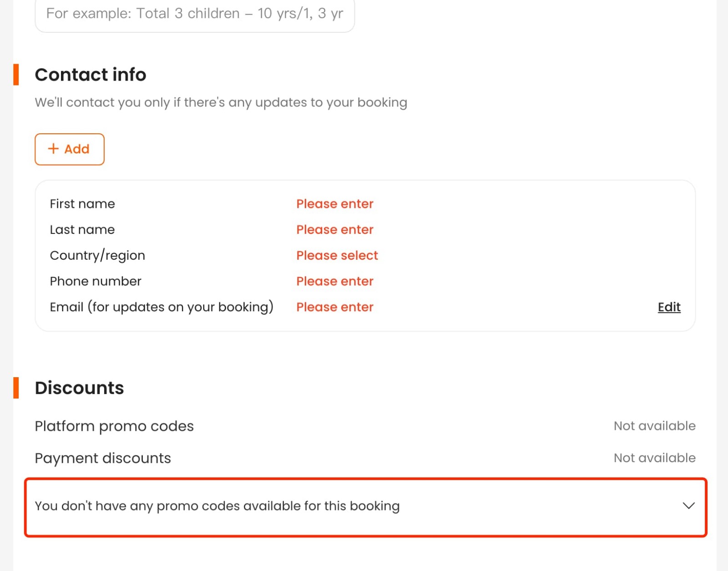This screenshot has width=728, height=571.
Task: Click the orange accent bar beside Discounts
Action: coord(16,388)
